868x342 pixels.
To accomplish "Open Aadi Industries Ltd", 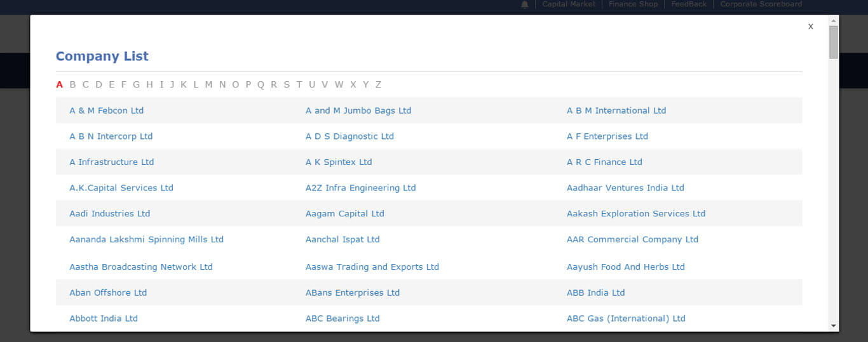I will coord(110,214).
